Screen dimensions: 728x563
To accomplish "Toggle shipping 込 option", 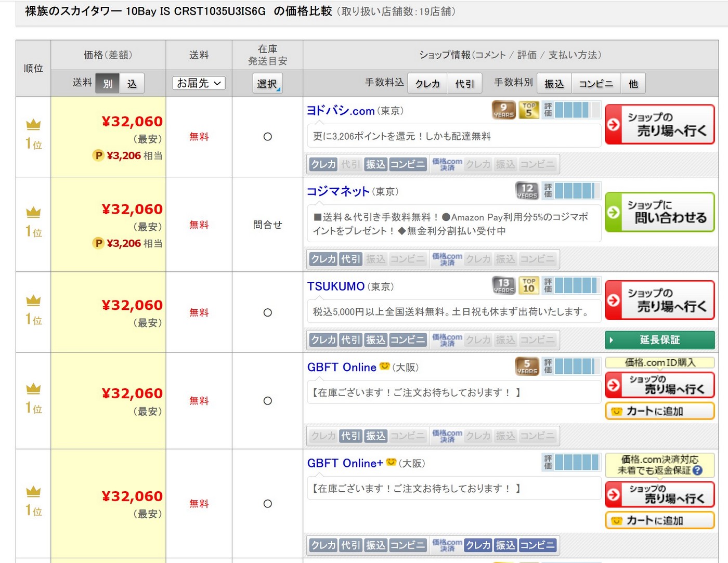I will [x=132, y=84].
